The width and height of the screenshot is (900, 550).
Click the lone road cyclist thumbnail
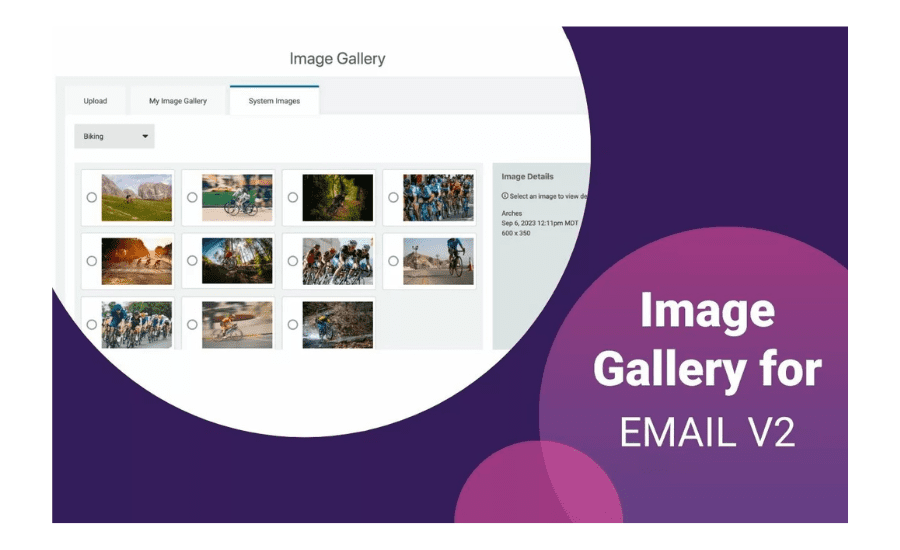click(439, 261)
